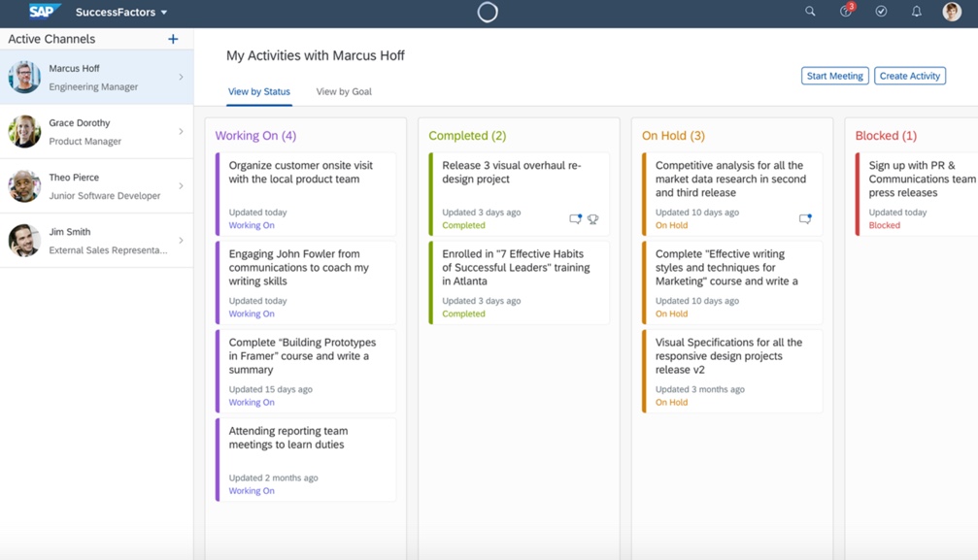Click the Create Activity button
This screenshot has height=560, width=978.
coord(909,76)
